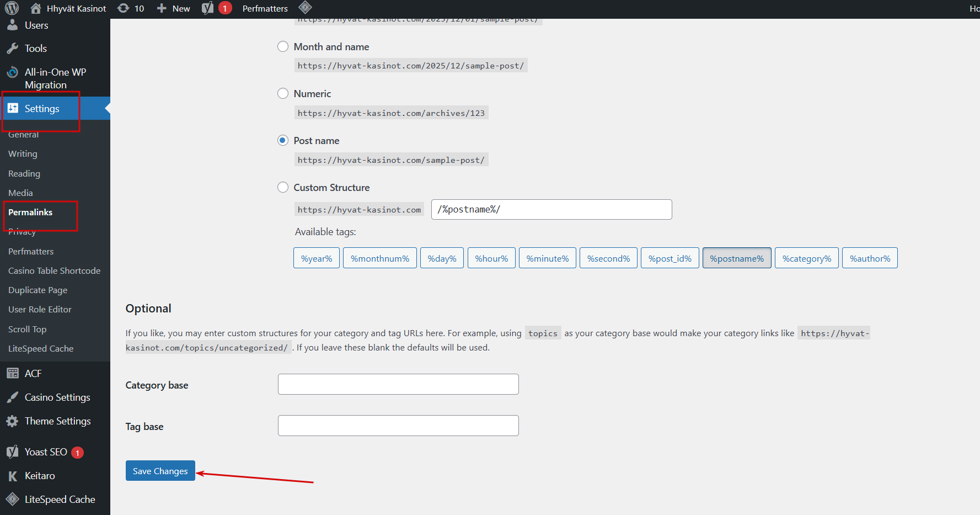The image size is (980, 515).
Task: Click Save Changes button
Action: coord(160,471)
